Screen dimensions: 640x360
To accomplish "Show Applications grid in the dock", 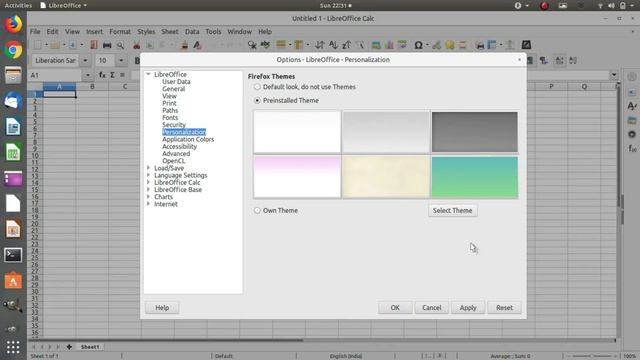I will point(13,347).
